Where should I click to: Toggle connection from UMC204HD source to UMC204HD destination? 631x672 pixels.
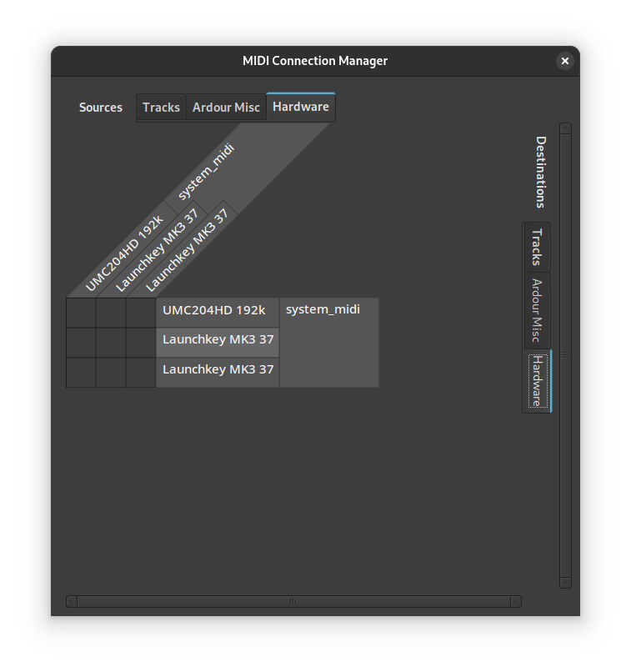(x=81, y=313)
